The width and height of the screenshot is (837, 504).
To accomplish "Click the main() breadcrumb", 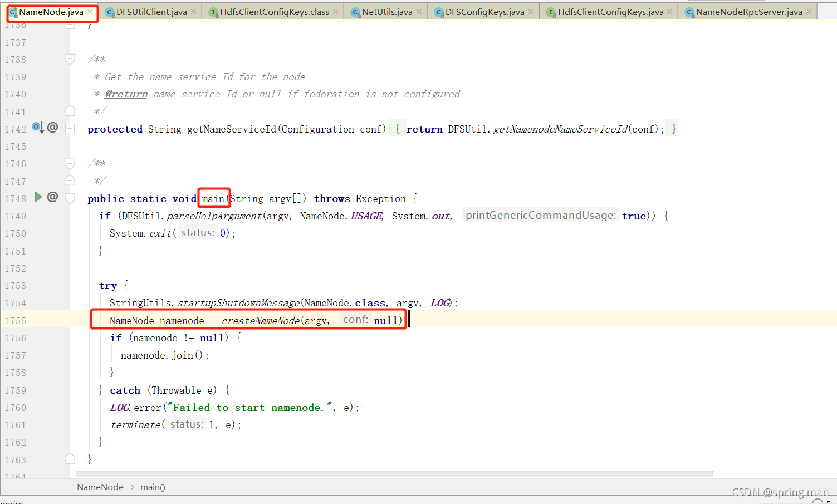I will pos(153,487).
